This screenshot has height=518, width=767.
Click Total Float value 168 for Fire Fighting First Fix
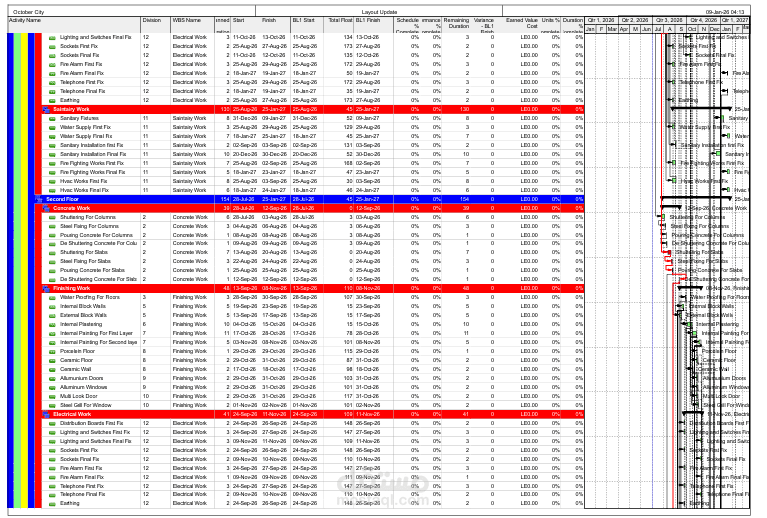click(348, 163)
